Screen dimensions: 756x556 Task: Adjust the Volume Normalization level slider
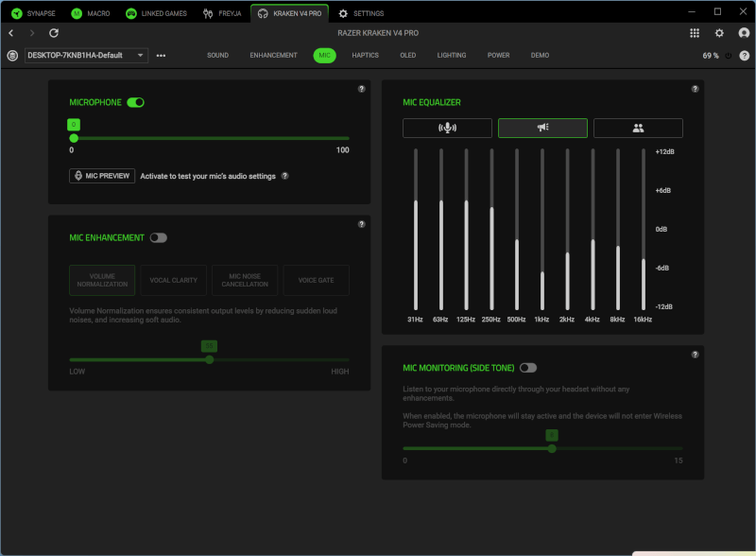(x=208, y=359)
